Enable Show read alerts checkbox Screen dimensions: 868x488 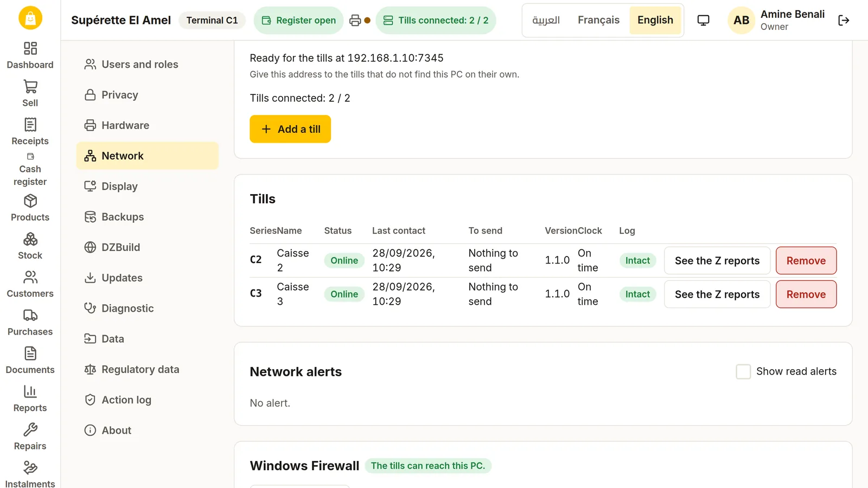click(x=743, y=371)
